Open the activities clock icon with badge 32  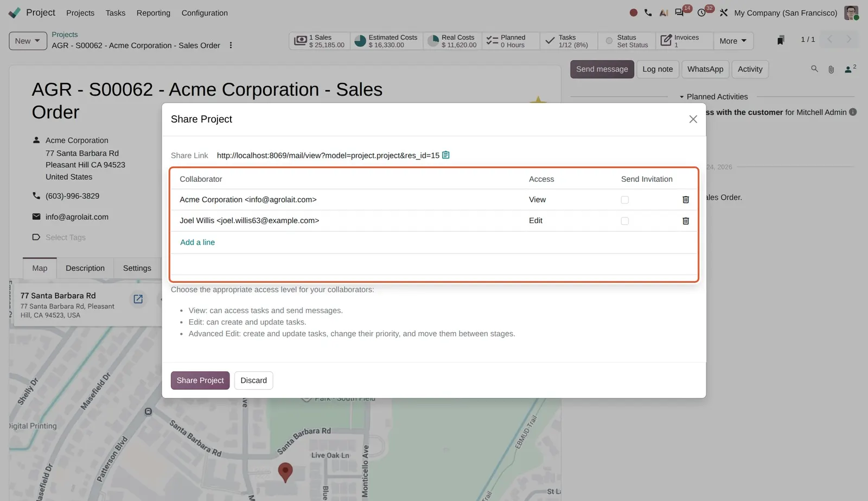(x=703, y=12)
